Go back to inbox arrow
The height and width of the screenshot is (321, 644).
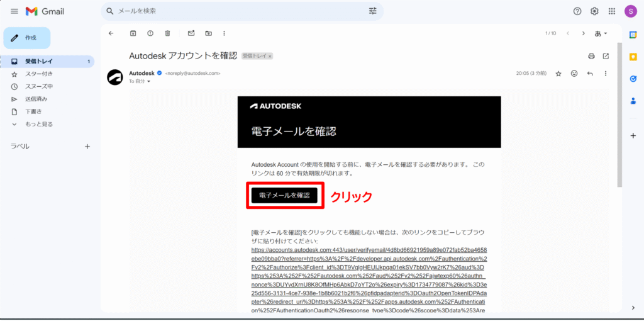tap(111, 33)
